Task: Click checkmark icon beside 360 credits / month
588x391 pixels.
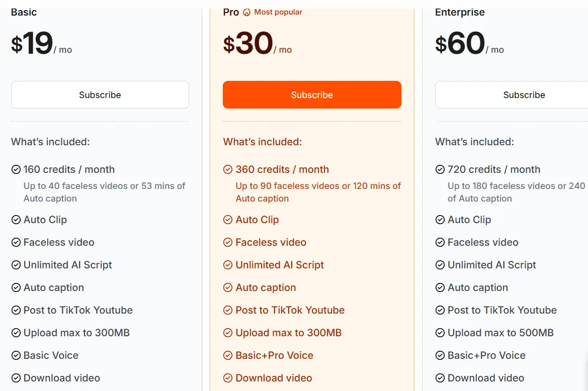Action: 228,170
